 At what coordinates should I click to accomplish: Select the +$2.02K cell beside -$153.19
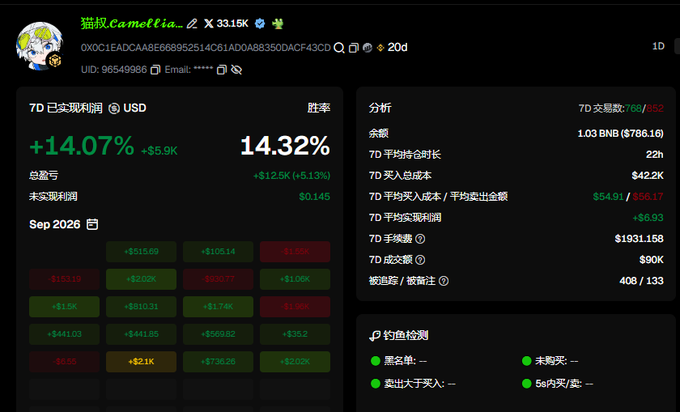(x=141, y=279)
